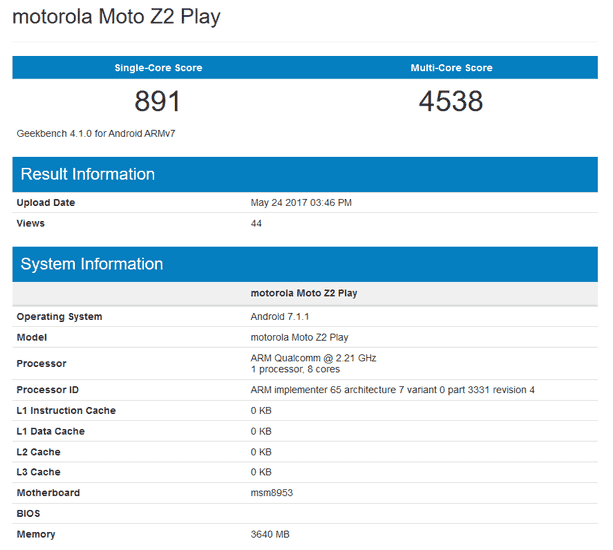Click the bold device name column header
This screenshot has width=613, height=550.
pyautogui.click(x=304, y=294)
